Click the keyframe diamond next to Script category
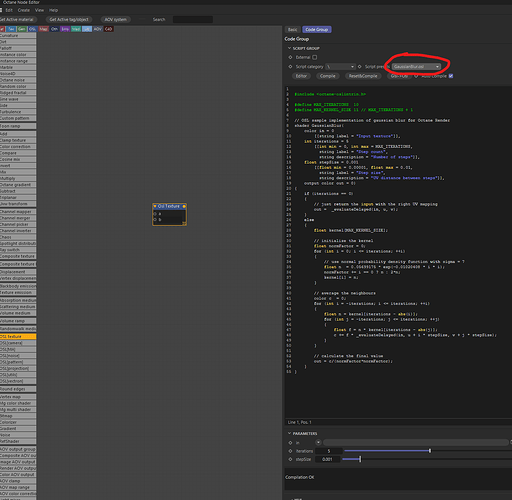The height and width of the screenshot is (500, 512). click(x=290, y=67)
